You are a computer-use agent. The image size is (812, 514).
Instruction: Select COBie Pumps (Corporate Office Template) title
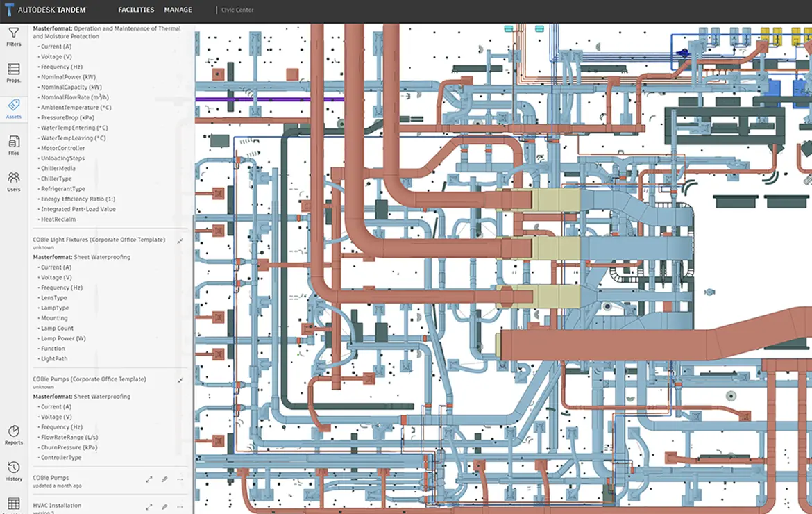coord(90,379)
